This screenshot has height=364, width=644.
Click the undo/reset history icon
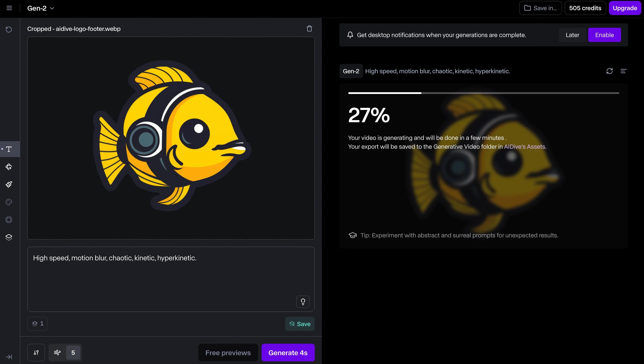coord(9,30)
